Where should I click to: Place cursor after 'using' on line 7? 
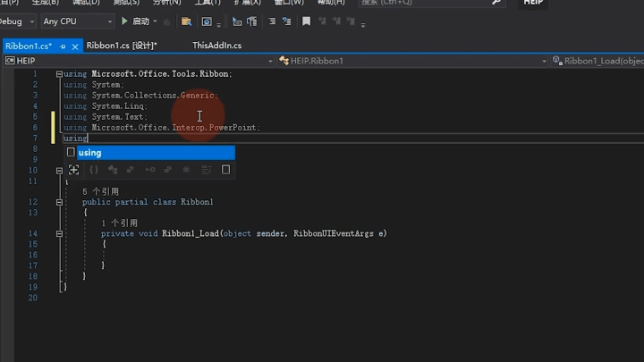pos(88,139)
